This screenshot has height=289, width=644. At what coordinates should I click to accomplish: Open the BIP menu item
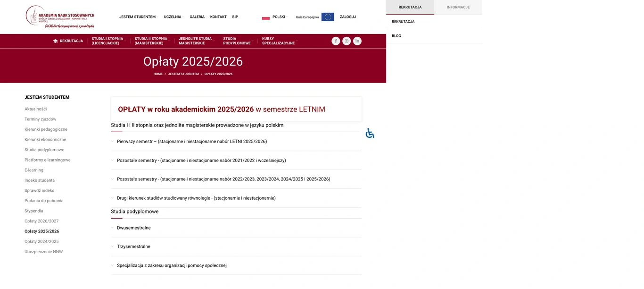(235, 17)
